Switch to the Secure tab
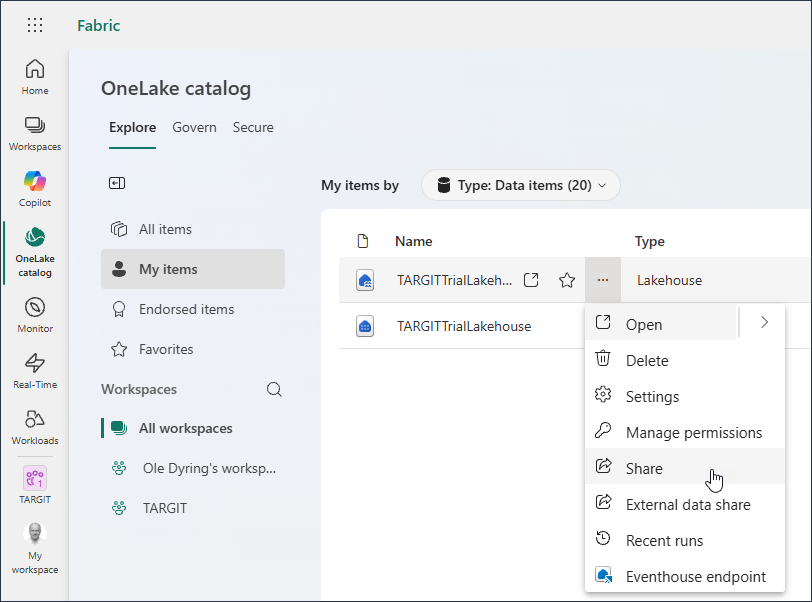812x602 pixels. coord(253,127)
